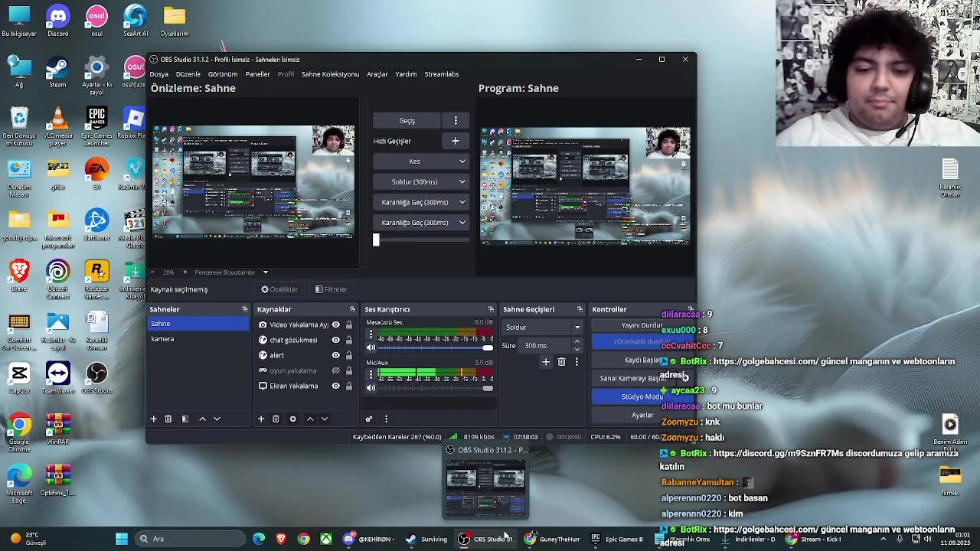Open Discord from the desktop icons
Viewport: 980px width, 551px height.
point(57,20)
